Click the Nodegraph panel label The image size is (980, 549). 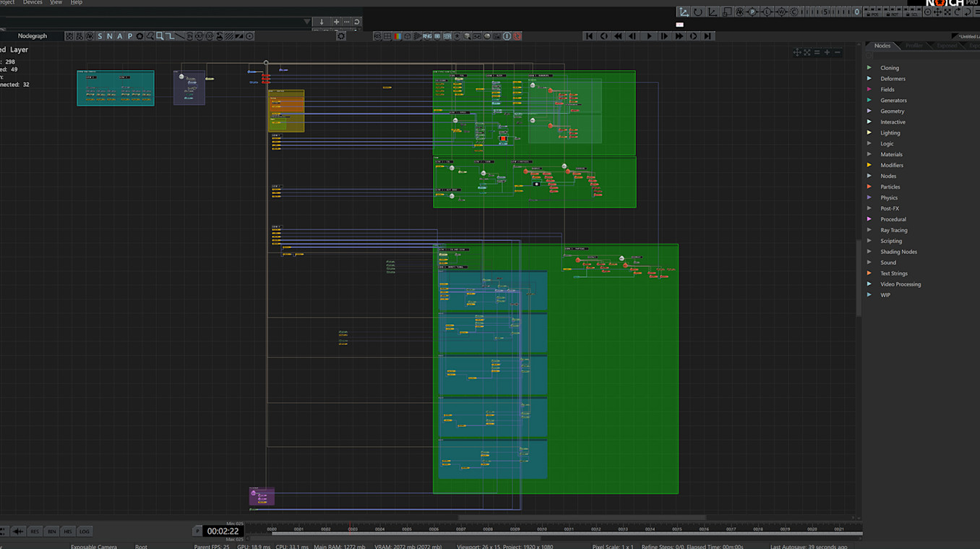tap(32, 36)
